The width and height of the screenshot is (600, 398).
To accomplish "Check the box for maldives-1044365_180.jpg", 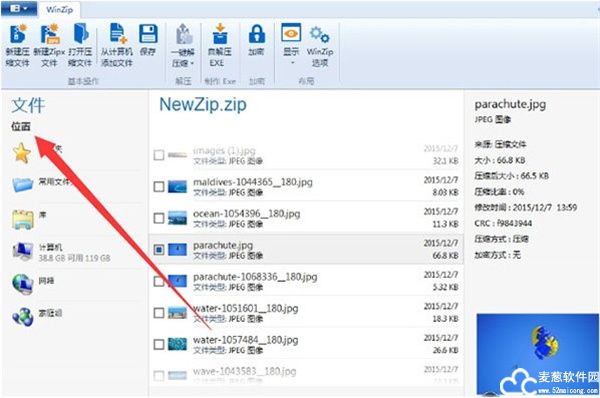I will [x=159, y=187].
